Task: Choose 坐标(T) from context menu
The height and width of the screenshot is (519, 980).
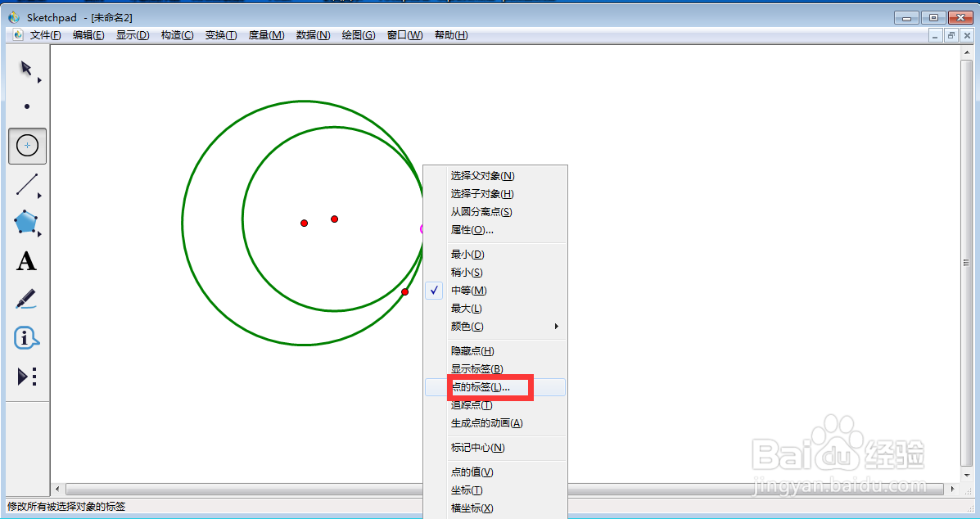Action: (495, 490)
